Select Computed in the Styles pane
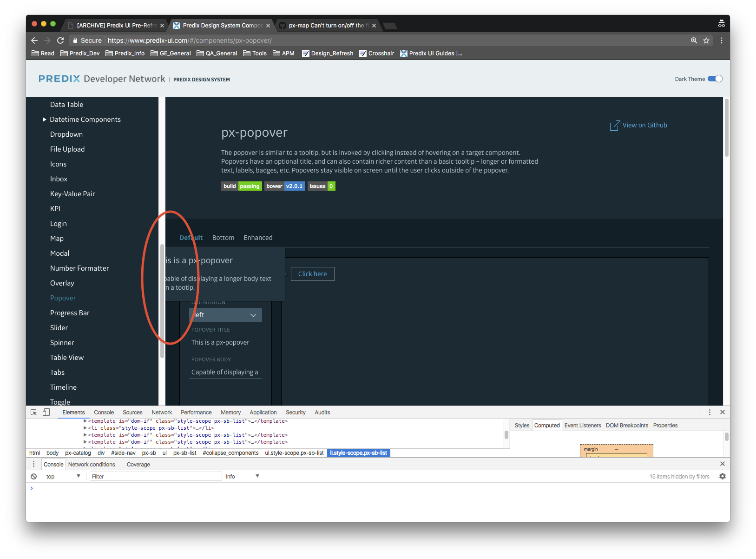Viewport: 756px width, 559px height. pos(546,425)
